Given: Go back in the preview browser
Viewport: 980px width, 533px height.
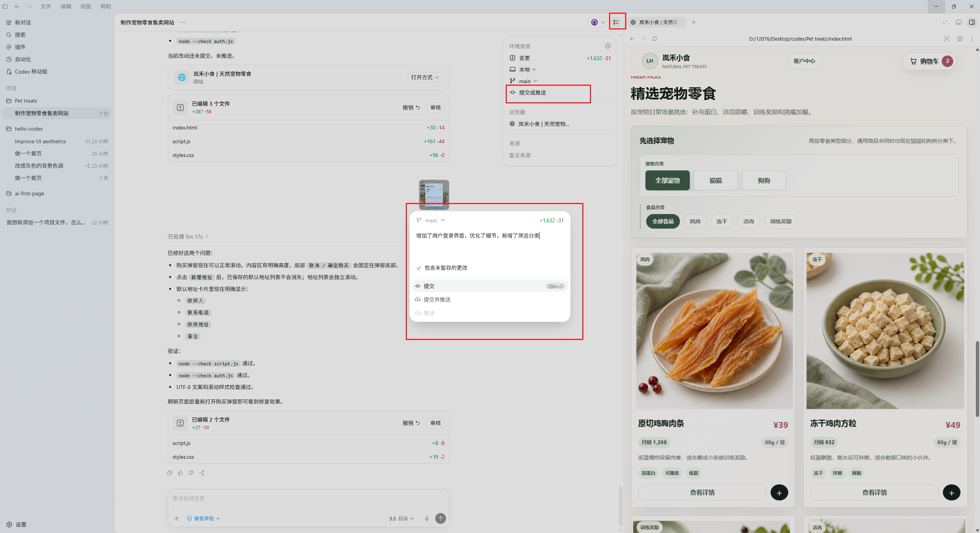Looking at the screenshot, I should 632,39.
